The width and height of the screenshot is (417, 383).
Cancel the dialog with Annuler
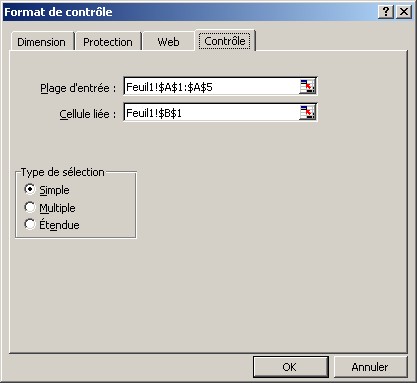(370, 367)
